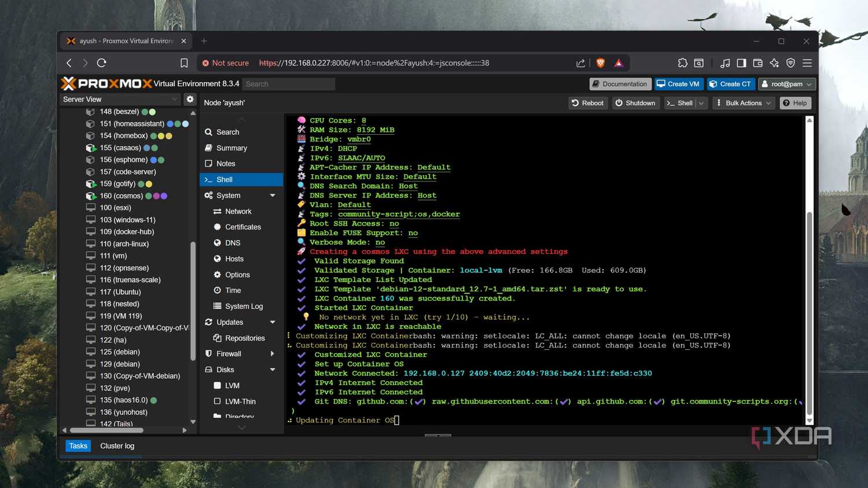Collapse the Updates menu section

[x=273, y=322]
